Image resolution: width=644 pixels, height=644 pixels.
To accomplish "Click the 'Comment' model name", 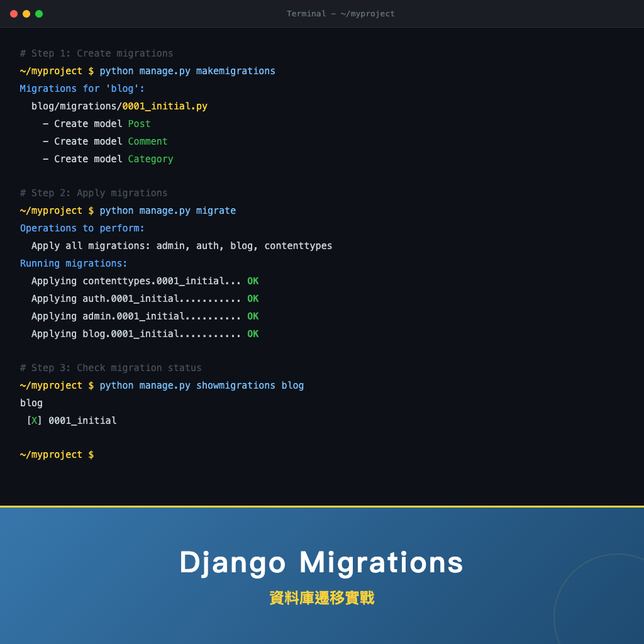I will click(148, 142).
